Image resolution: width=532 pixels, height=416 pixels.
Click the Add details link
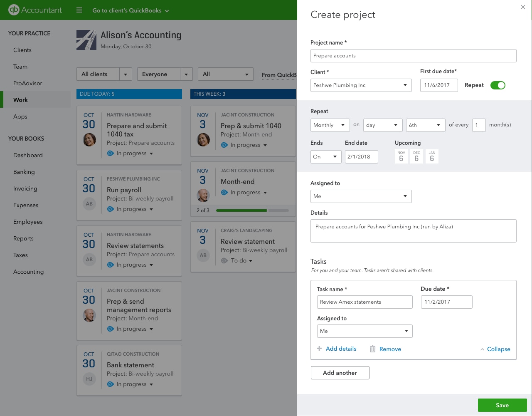tap(341, 349)
